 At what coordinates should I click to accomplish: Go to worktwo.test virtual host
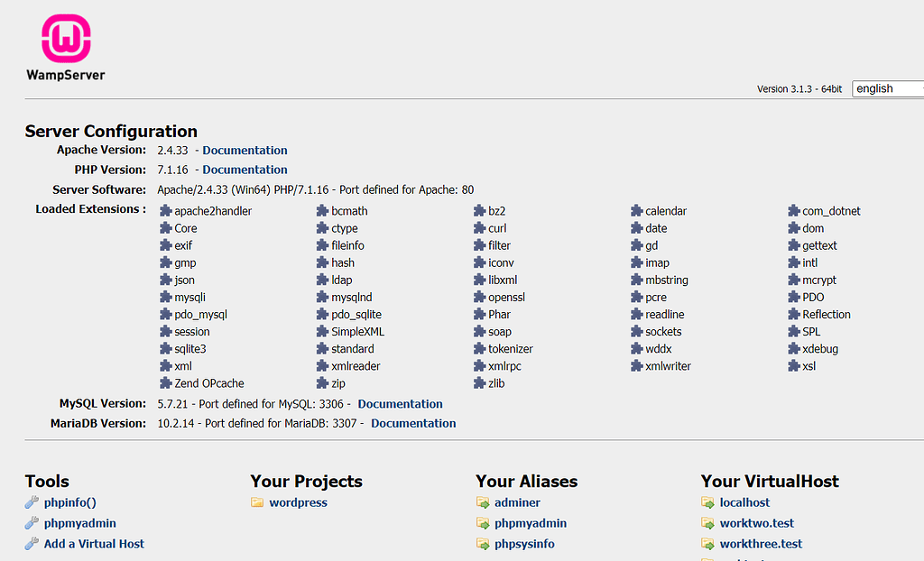[757, 523]
